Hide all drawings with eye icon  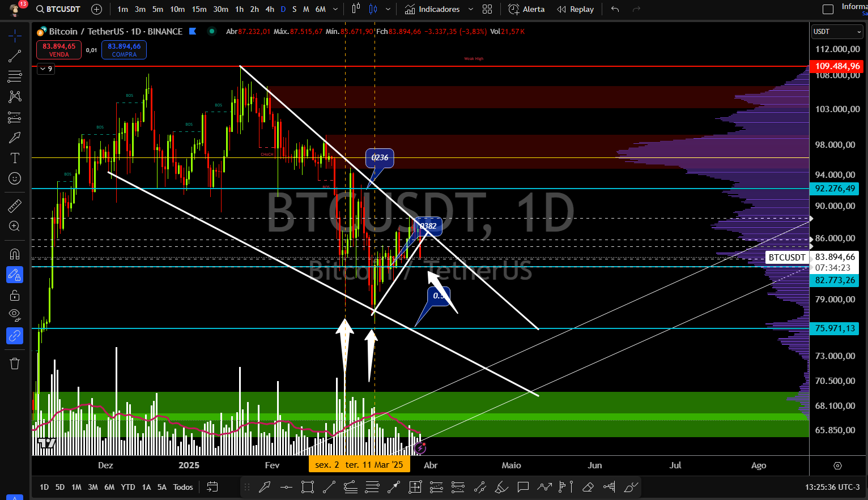pyautogui.click(x=15, y=315)
